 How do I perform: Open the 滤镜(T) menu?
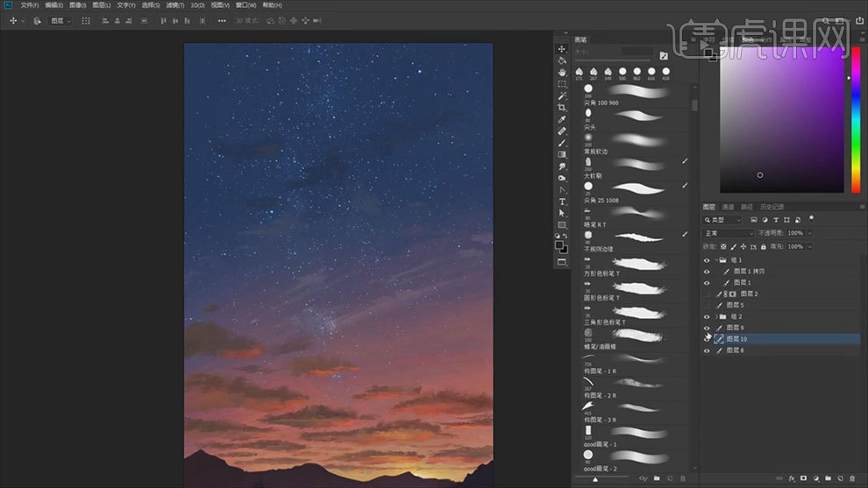click(177, 5)
